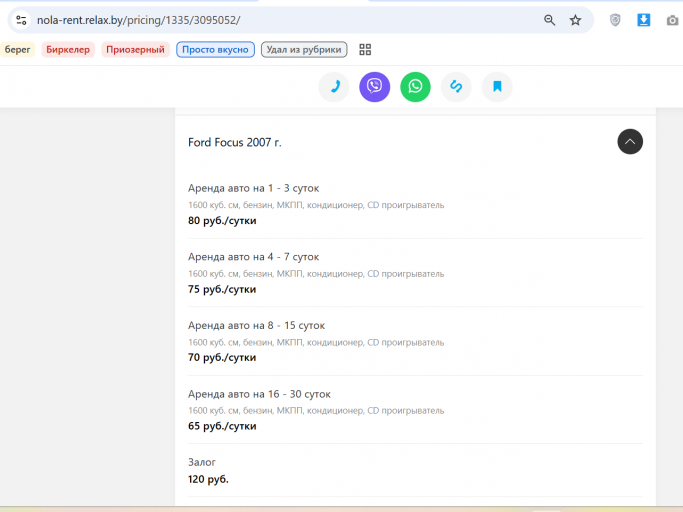Click the site settings icon in address bar
This screenshot has height=512, width=683.
pos(21,20)
